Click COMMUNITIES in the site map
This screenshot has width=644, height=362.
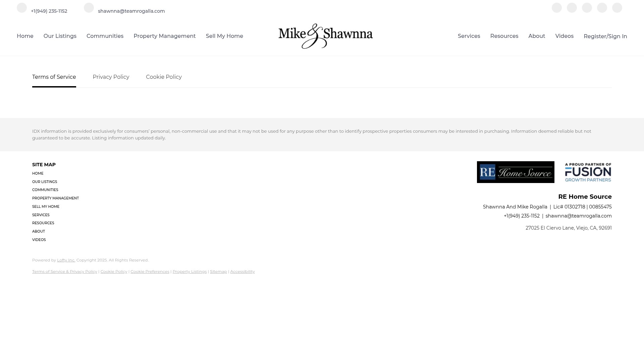coord(45,190)
